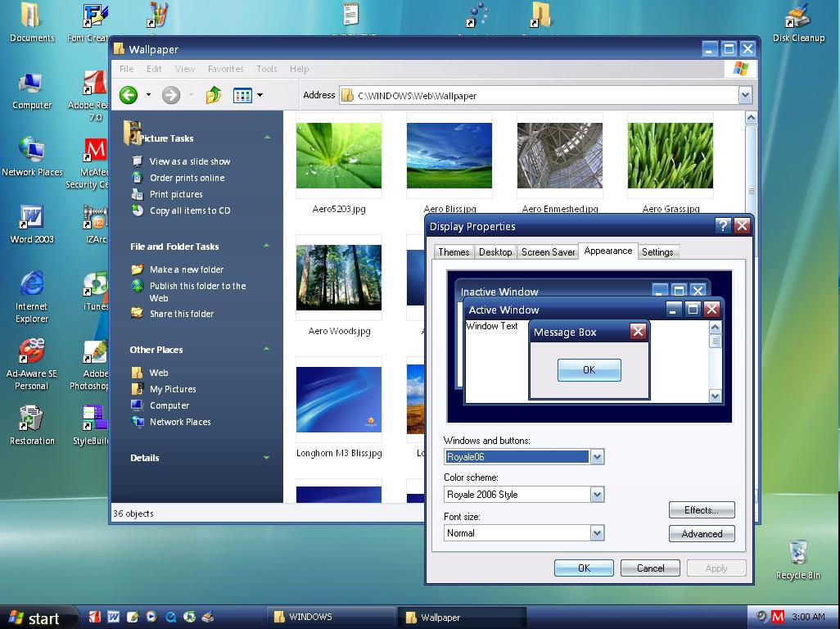This screenshot has width=840, height=629.
Task: Open the Windows and buttons dropdown
Action: click(x=597, y=457)
